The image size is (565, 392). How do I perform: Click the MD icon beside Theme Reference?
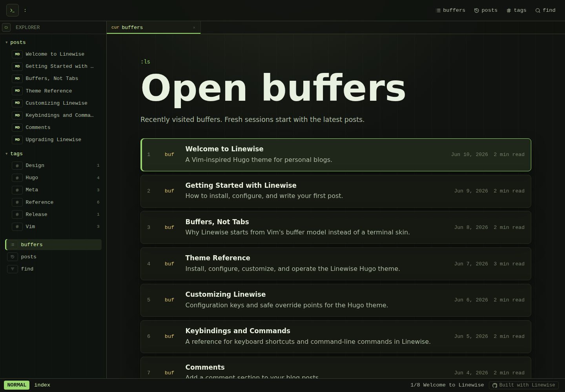(x=17, y=91)
